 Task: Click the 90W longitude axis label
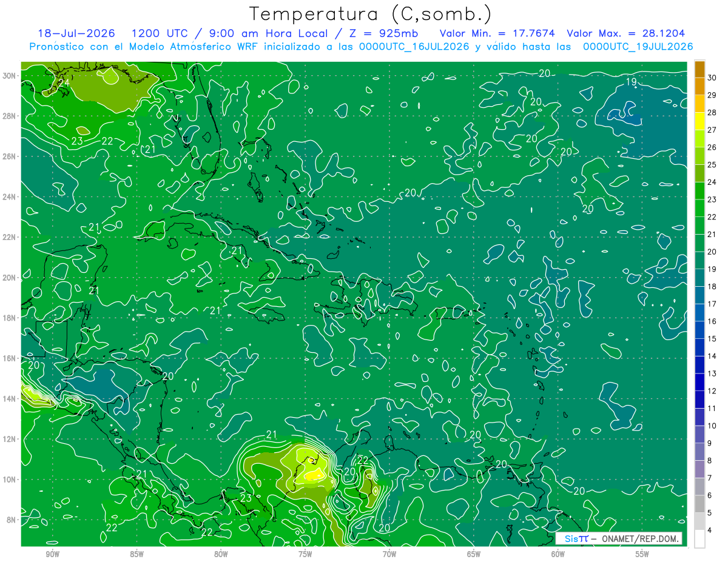pyautogui.click(x=52, y=554)
